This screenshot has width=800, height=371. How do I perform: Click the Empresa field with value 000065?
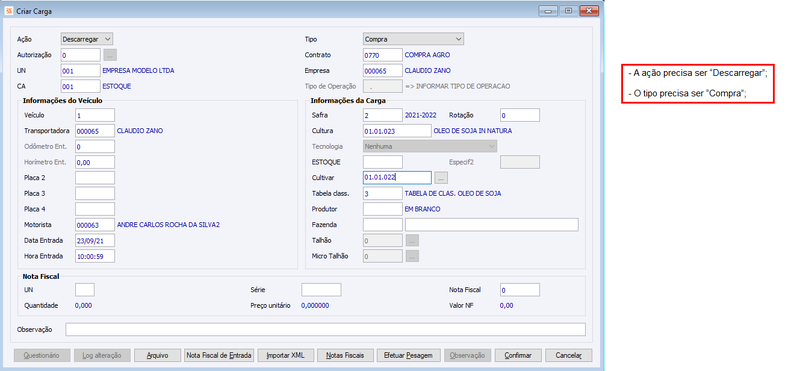point(383,70)
